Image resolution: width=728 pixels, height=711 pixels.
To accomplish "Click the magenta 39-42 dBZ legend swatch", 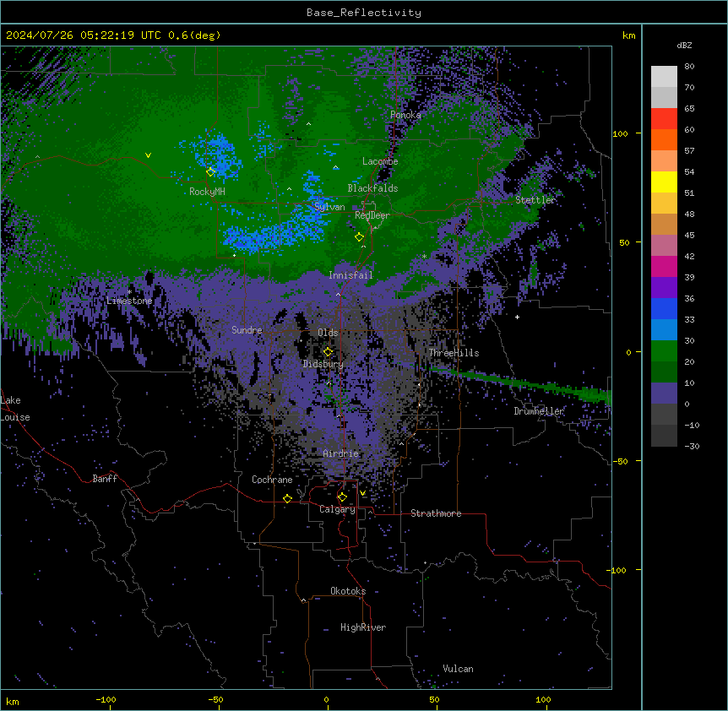I will 664,266.
